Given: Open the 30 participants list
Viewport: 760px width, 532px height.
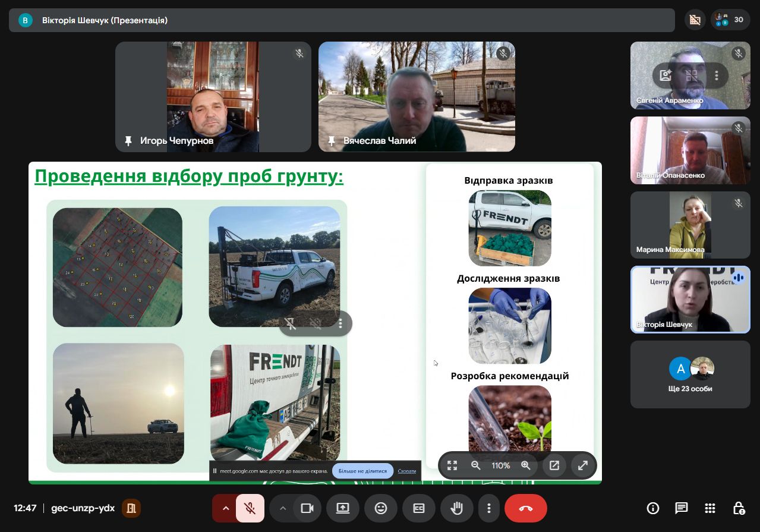Looking at the screenshot, I should click(730, 20).
